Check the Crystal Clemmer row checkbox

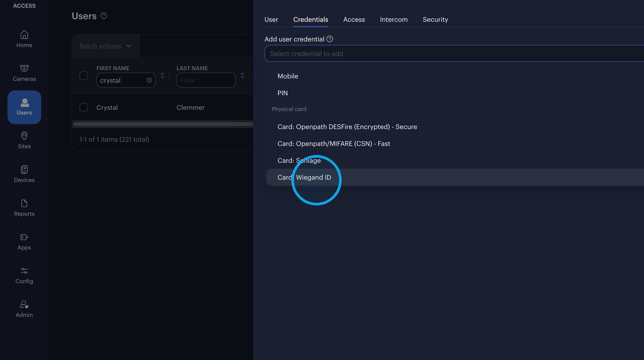coord(84,107)
